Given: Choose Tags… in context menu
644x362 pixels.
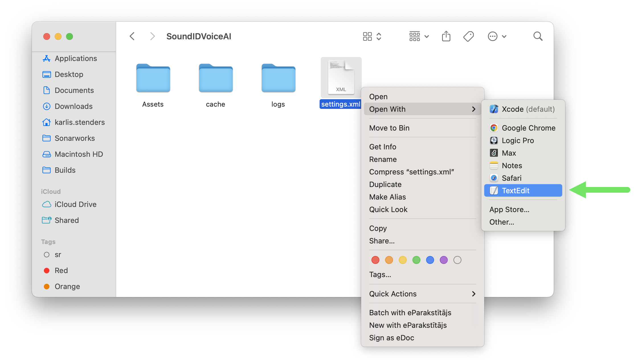Looking at the screenshot, I should coord(422,274).
